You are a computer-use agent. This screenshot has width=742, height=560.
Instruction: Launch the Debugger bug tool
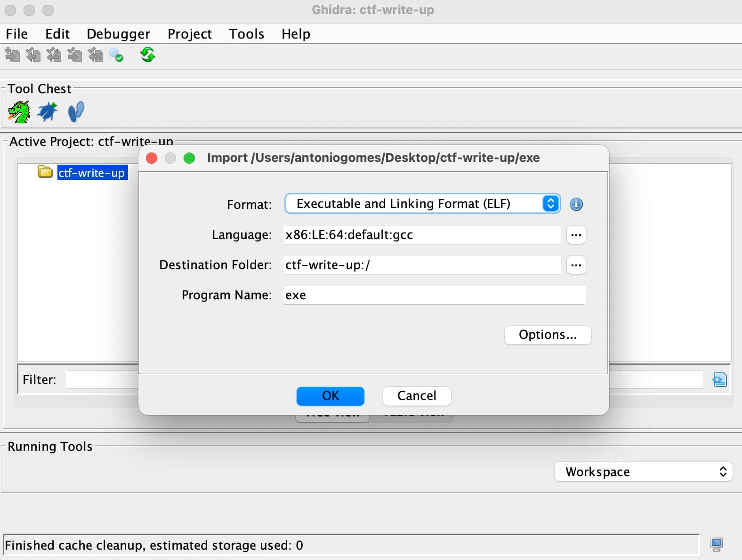tap(47, 112)
